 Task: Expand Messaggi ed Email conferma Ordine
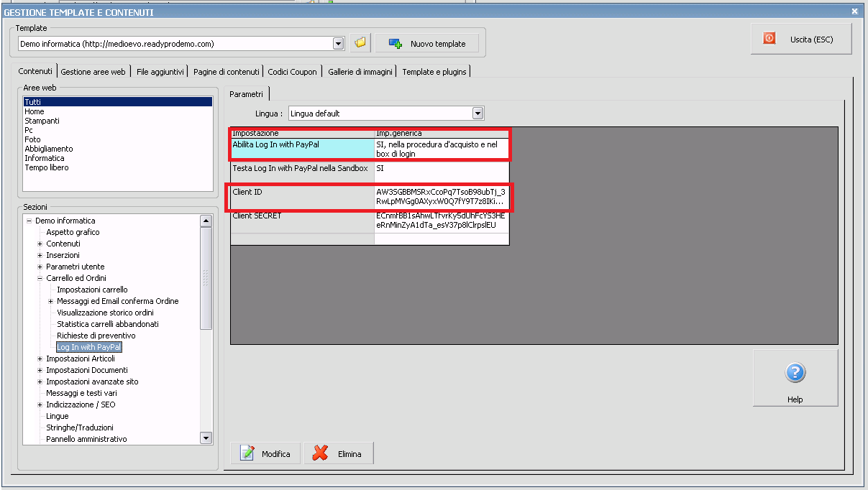[51, 301]
